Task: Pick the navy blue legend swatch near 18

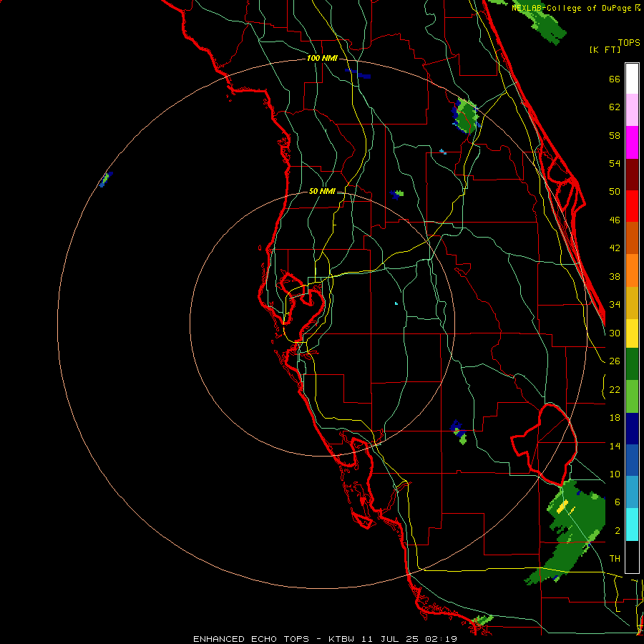Action: [632, 429]
